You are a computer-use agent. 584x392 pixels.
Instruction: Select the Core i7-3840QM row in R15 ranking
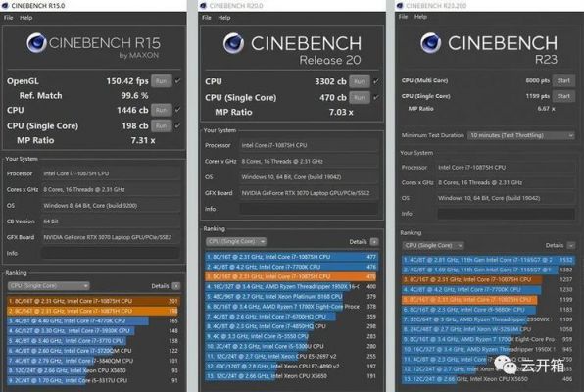coord(93,361)
